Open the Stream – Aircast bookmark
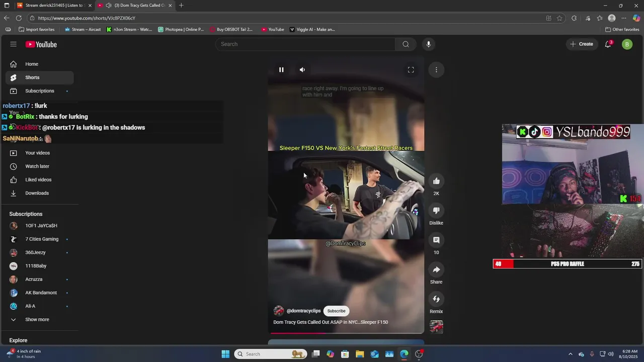644x362 pixels. click(83, 30)
